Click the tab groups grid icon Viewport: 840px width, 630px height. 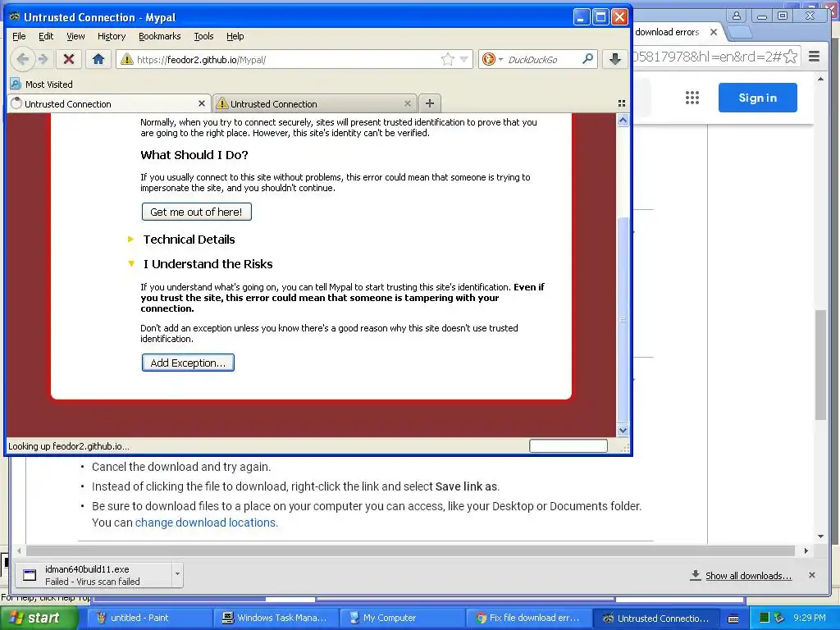(622, 103)
